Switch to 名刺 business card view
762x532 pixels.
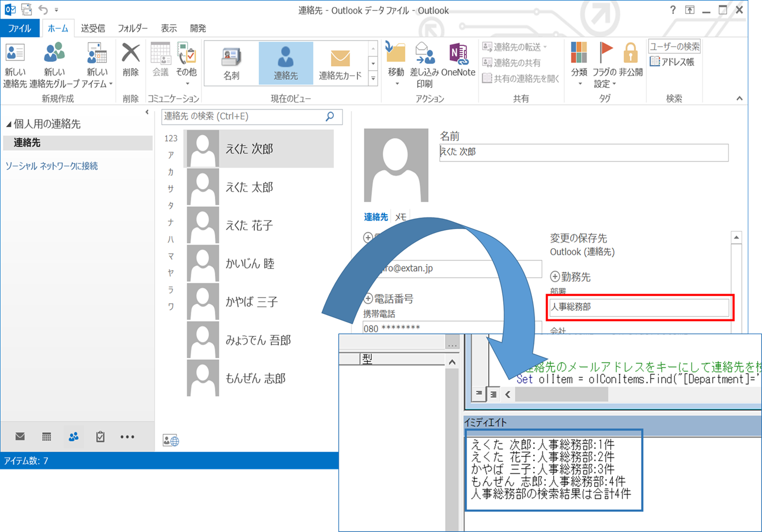point(231,64)
